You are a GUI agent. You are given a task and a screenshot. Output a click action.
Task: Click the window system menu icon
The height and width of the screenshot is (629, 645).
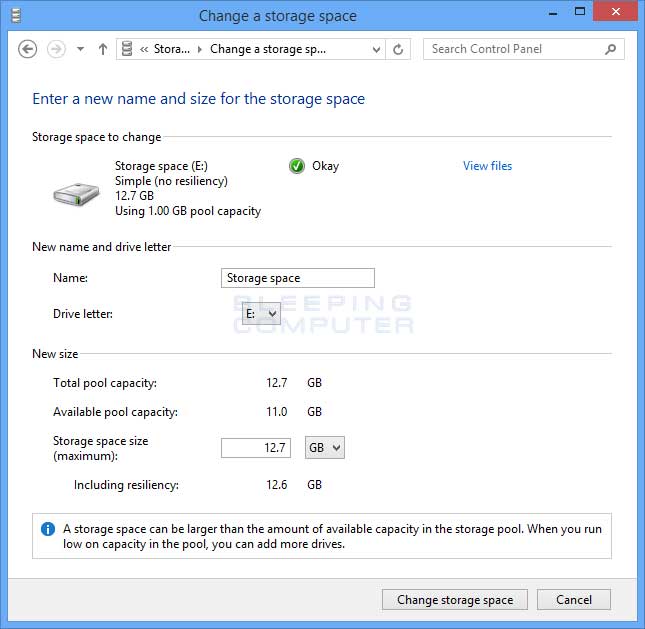tap(16, 16)
